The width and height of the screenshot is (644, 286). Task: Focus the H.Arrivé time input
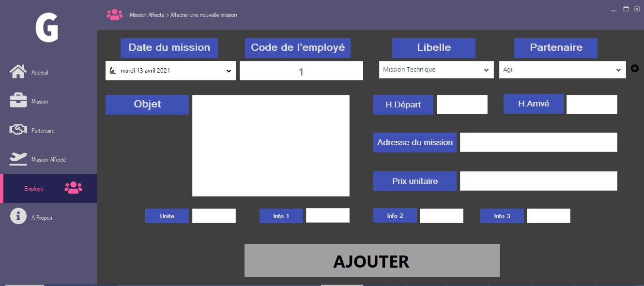[x=592, y=105]
